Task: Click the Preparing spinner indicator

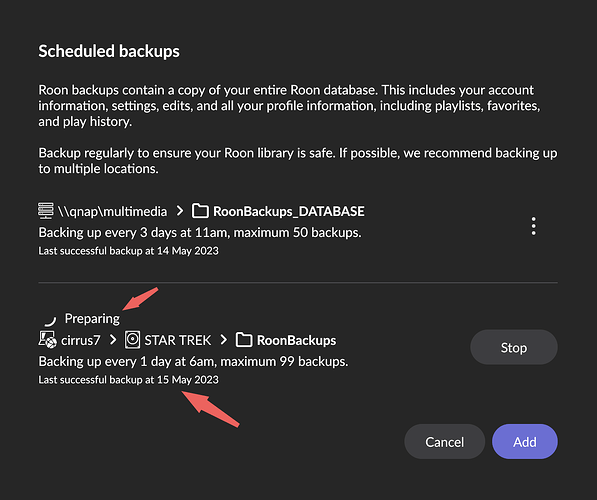Action: 50,319
